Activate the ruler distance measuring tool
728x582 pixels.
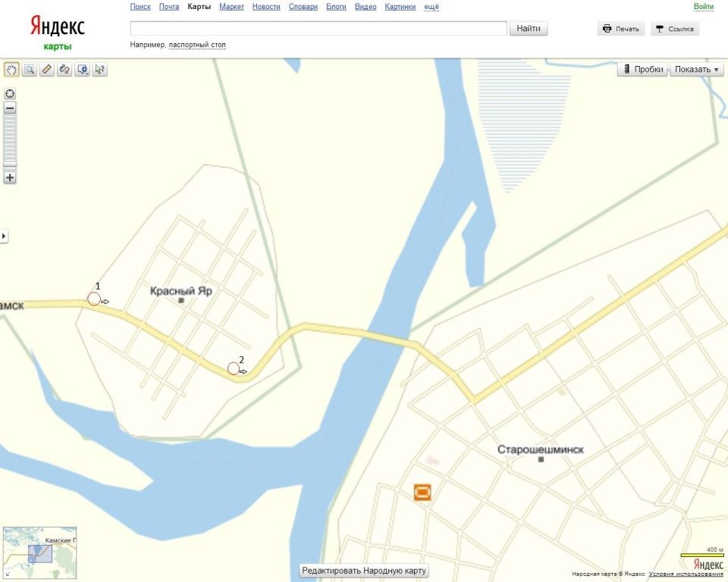click(x=46, y=70)
